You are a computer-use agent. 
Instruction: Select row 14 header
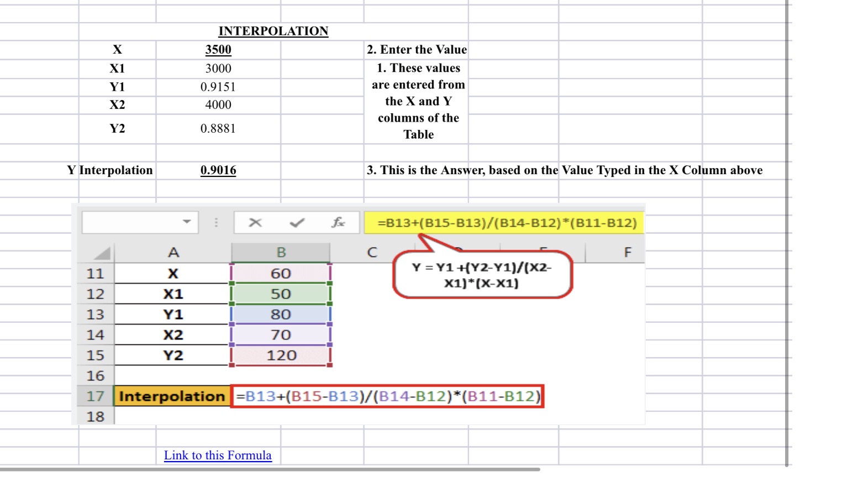pyautogui.click(x=95, y=335)
